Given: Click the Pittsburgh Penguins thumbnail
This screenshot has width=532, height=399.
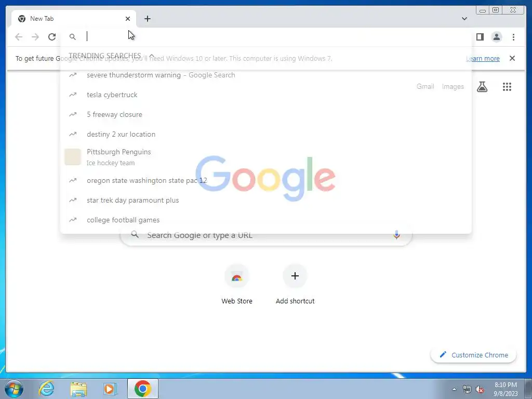Looking at the screenshot, I should [x=73, y=157].
